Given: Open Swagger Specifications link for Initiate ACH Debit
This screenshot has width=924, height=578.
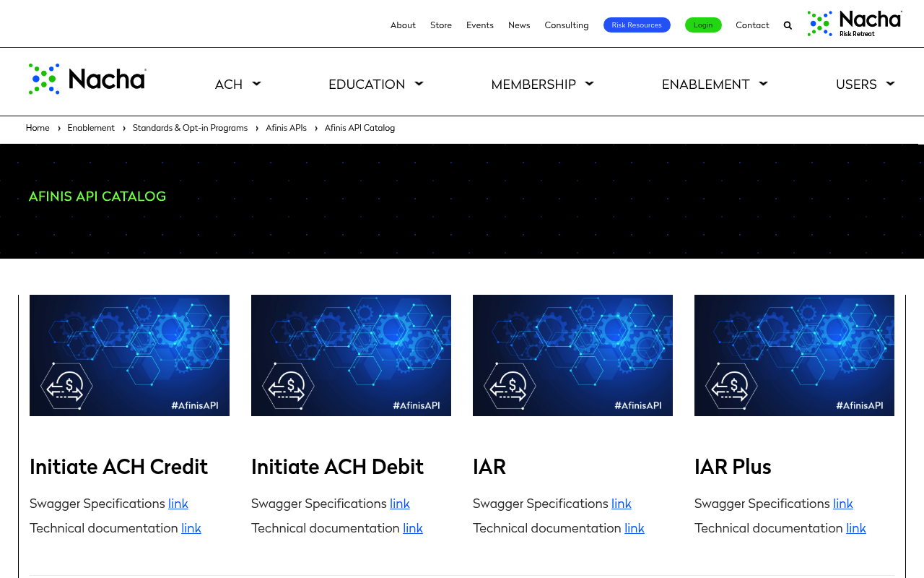Looking at the screenshot, I should pos(400,504).
